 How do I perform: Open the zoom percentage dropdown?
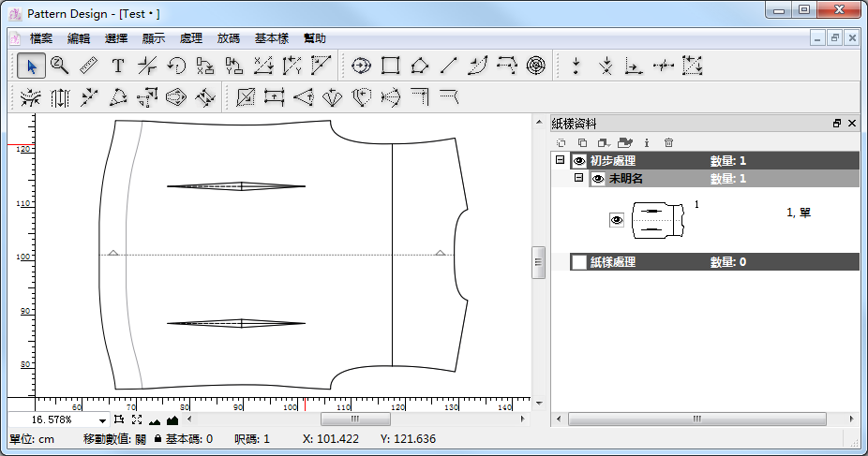coord(102,421)
